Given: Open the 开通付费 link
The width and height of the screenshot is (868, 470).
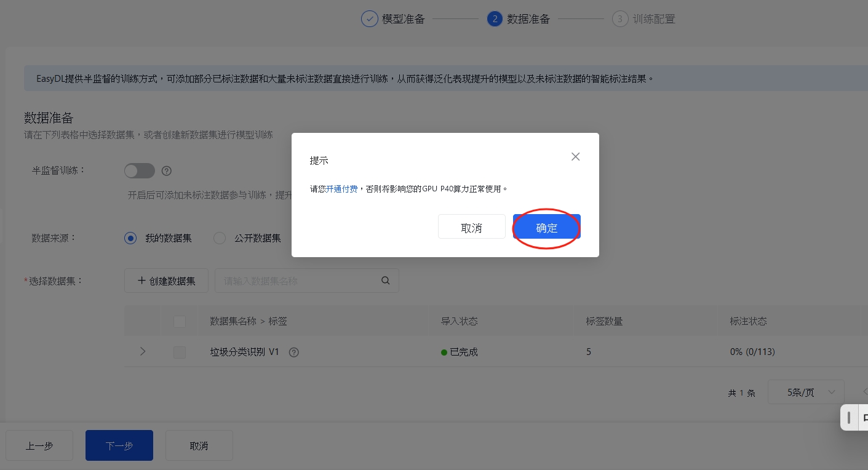Looking at the screenshot, I should [x=341, y=189].
